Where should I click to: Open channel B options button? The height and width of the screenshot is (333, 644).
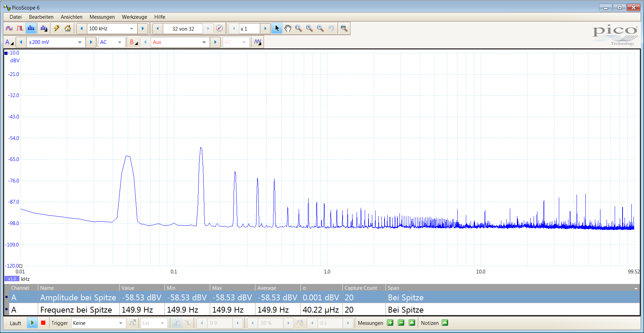pyautogui.click(x=134, y=42)
